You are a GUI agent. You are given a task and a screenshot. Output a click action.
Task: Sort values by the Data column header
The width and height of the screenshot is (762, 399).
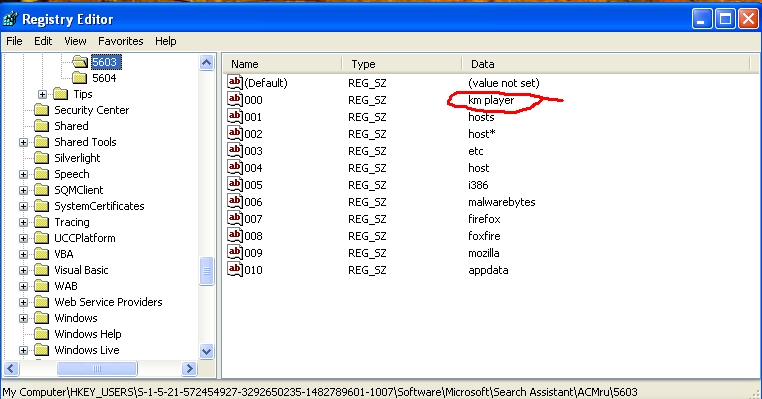(606, 64)
